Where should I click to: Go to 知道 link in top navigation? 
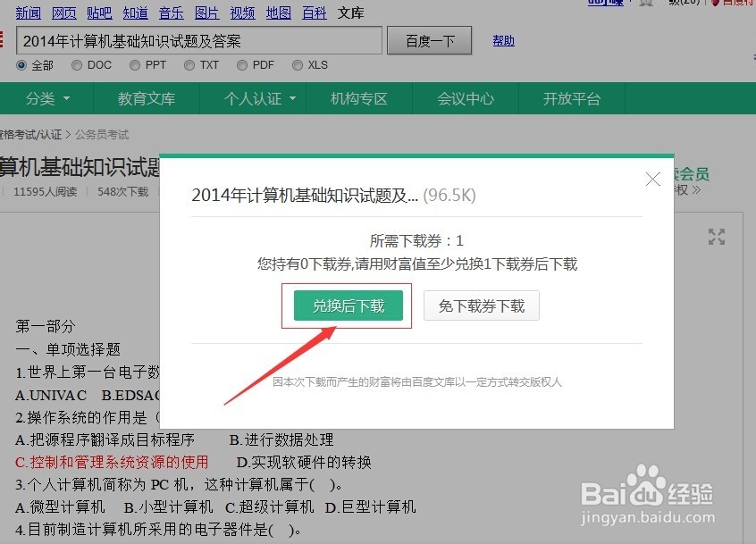click(136, 13)
